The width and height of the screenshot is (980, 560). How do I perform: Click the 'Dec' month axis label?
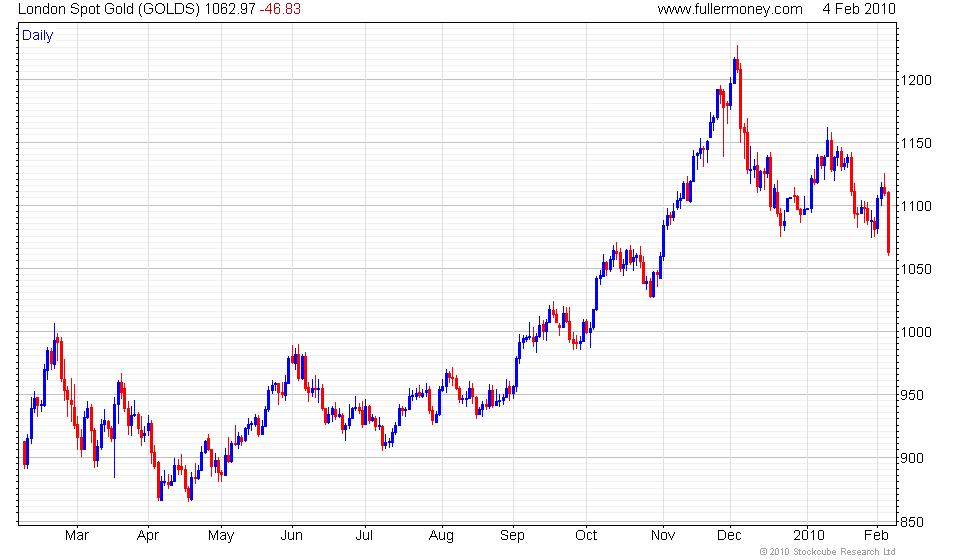[729, 535]
